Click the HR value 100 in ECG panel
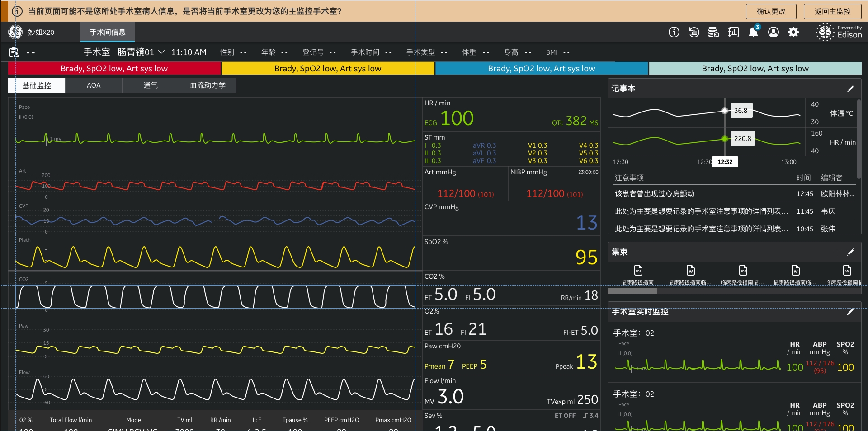The width and height of the screenshot is (868, 431). click(457, 118)
